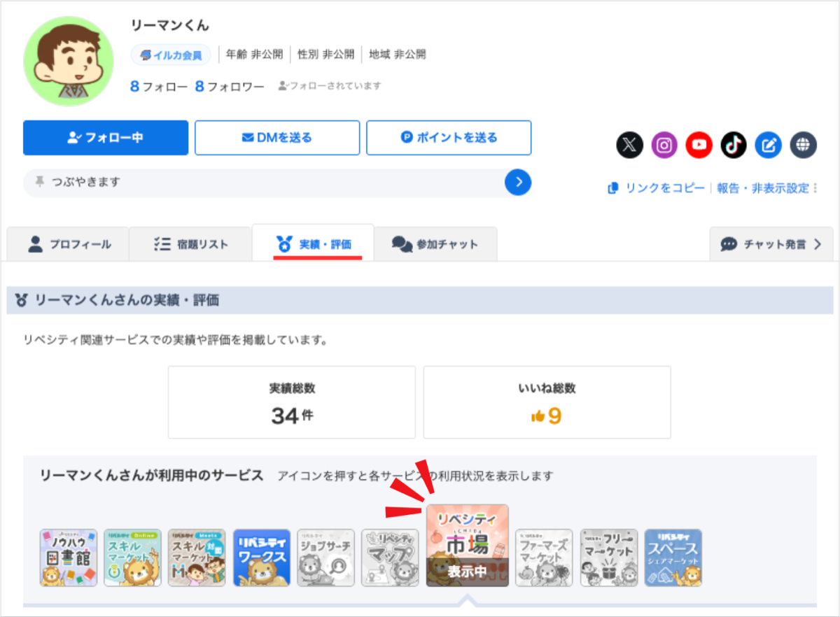Screen dimensions: 840x617
Task: Click the ポイントを送る button
Action: [x=449, y=138]
